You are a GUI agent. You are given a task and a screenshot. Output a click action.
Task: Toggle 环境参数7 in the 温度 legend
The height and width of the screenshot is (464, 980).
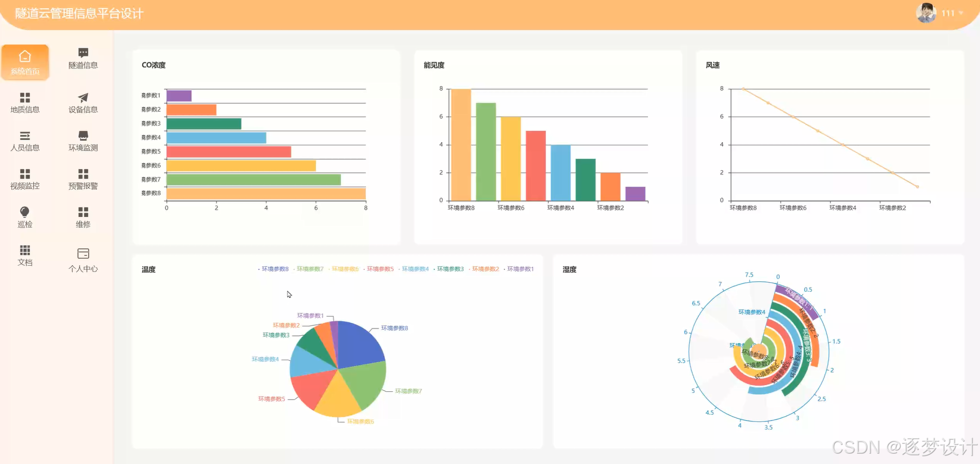click(x=308, y=269)
